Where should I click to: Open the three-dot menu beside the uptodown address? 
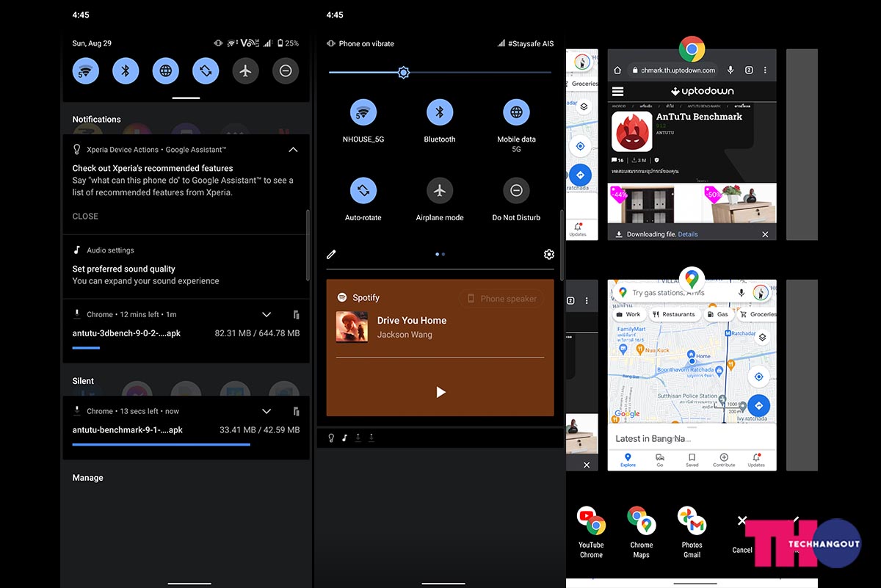765,70
